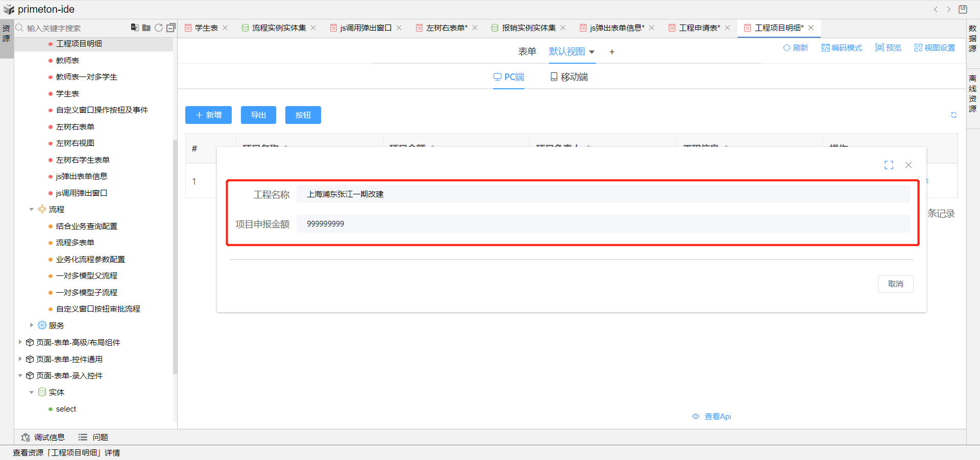Click the small reload icon above the table

pos(953,115)
